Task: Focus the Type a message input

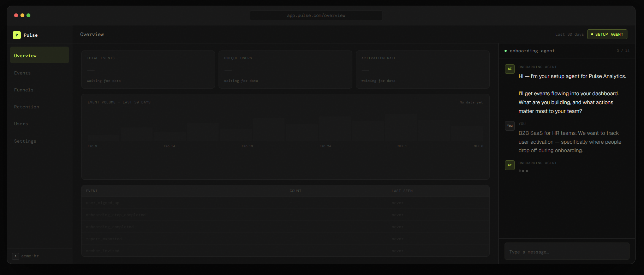Action: click(567, 252)
